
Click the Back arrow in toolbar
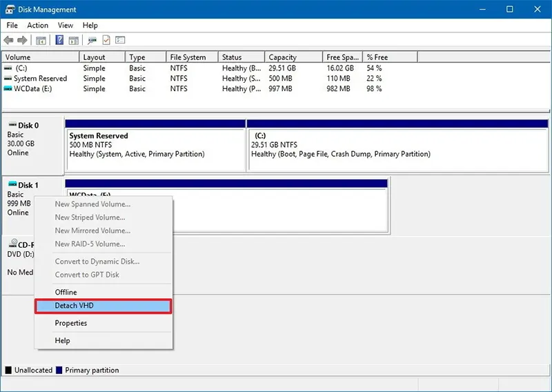pyautogui.click(x=8, y=40)
